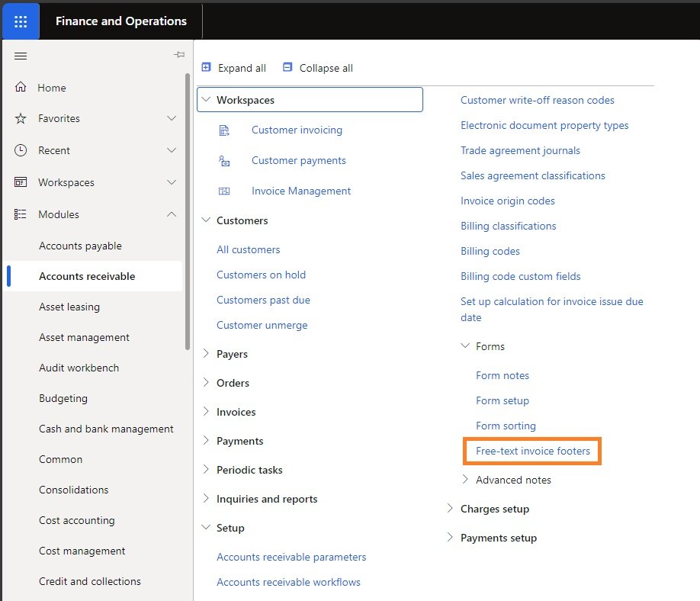
Task: Open Free-text invoice footers
Action: click(x=531, y=451)
